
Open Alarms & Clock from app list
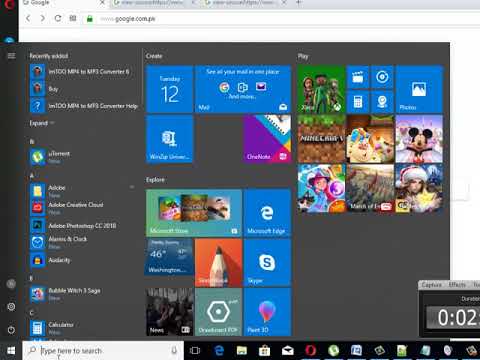(83, 242)
